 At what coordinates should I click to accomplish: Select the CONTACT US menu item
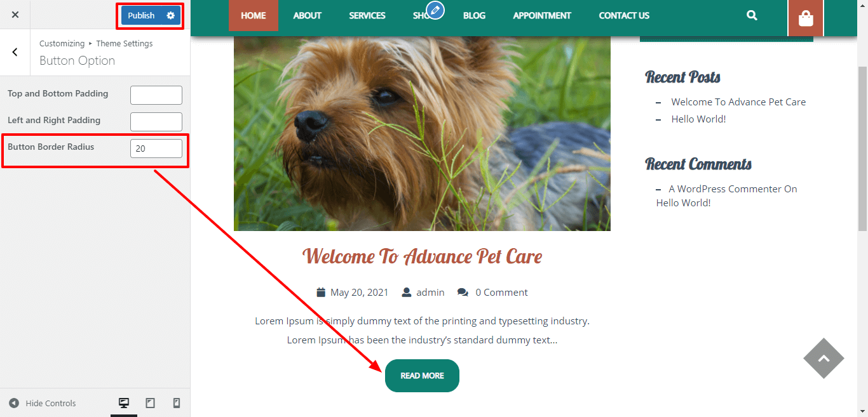point(624,15)
